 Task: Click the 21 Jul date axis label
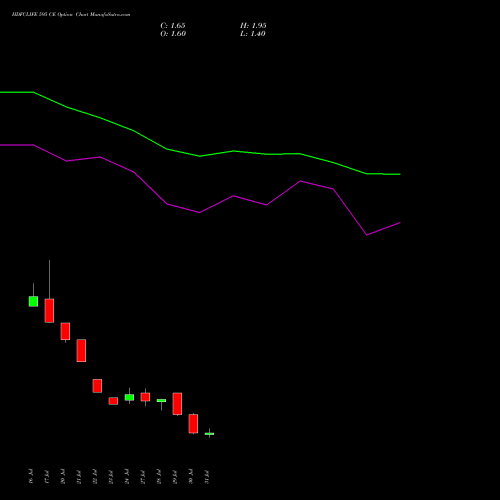(79, 476)
